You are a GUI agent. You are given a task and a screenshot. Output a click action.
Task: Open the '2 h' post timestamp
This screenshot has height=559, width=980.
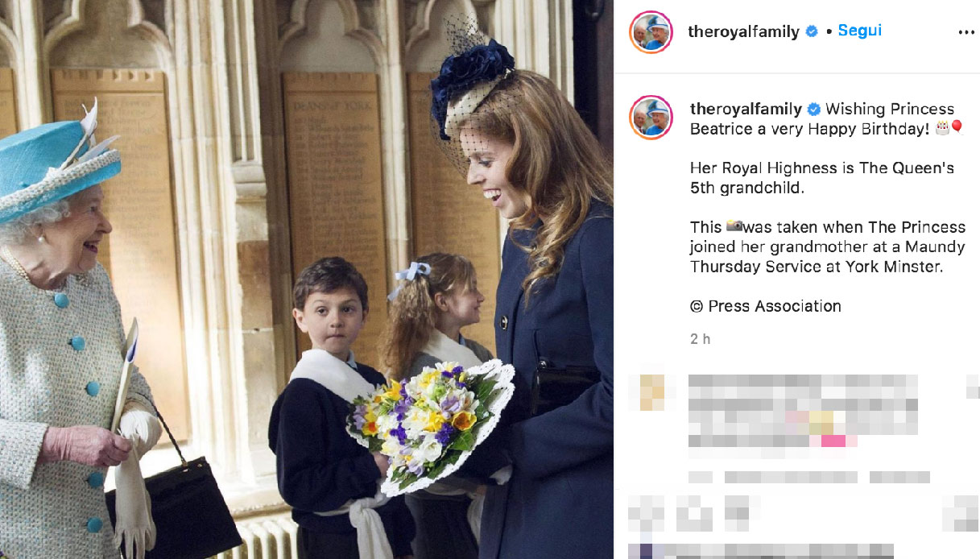click(x=701, y=339)
